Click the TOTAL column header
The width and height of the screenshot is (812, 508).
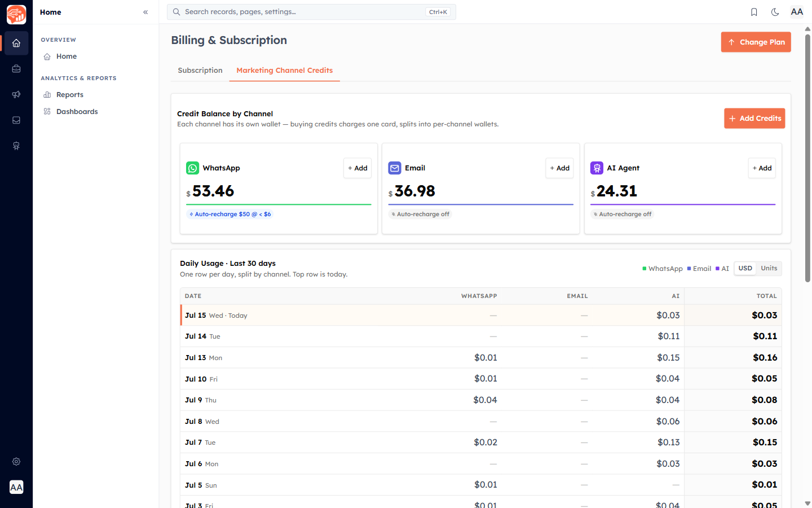(766, 296)
